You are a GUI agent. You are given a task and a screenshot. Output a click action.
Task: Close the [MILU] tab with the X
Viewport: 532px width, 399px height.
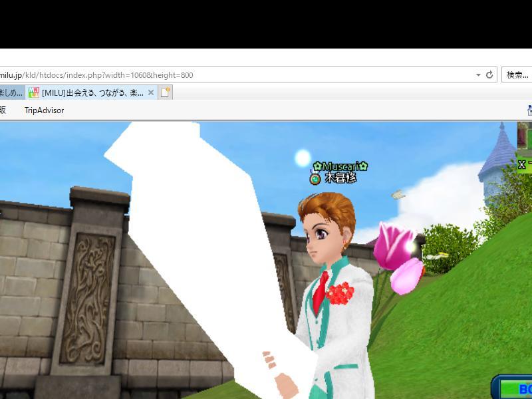pyautogui.click(x=151, y=92)
